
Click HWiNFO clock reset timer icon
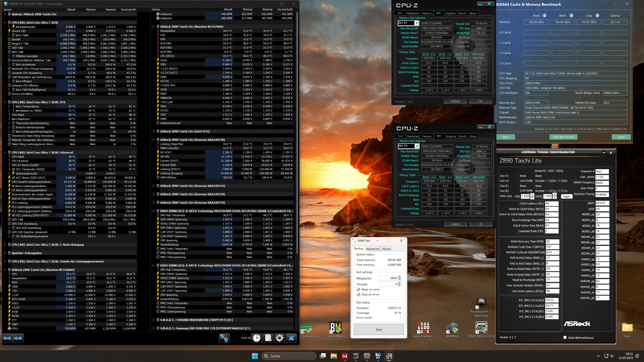[x=256, y=338]
